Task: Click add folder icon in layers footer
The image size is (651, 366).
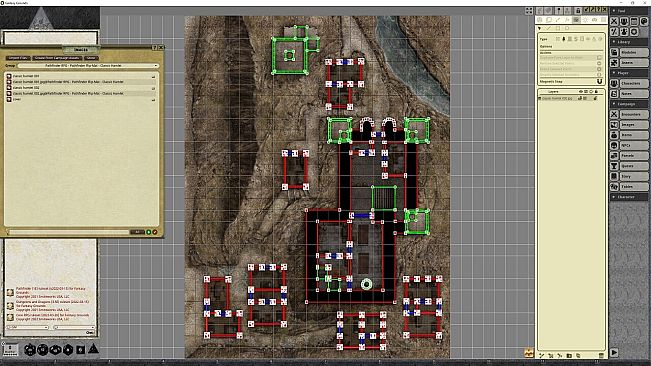Action: tap(569, 356)
